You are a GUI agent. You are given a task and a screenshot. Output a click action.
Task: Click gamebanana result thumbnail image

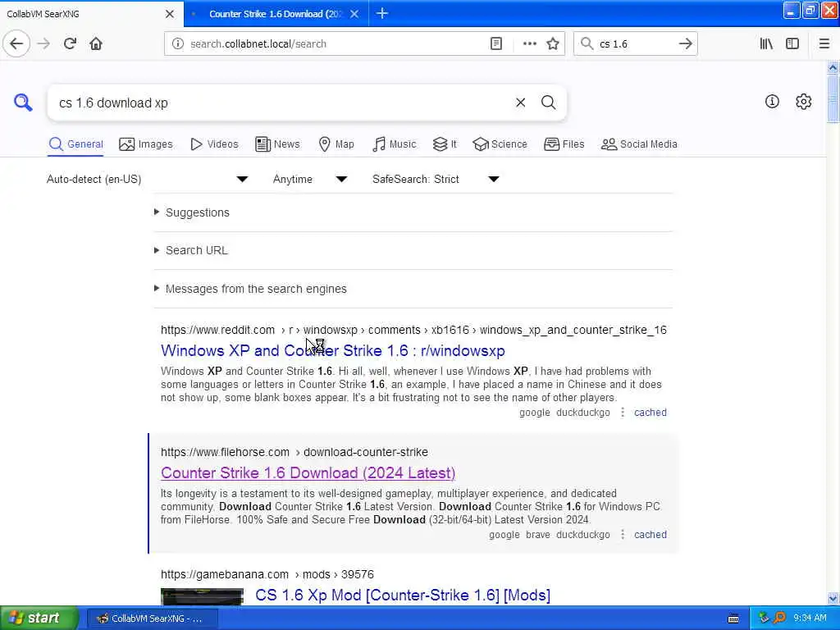tap(202, 597)
